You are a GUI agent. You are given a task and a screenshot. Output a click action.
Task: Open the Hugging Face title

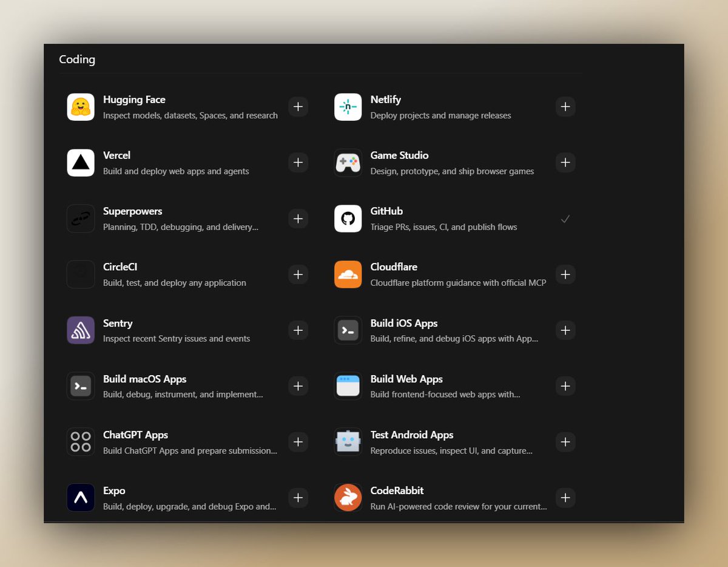[134, 100]
